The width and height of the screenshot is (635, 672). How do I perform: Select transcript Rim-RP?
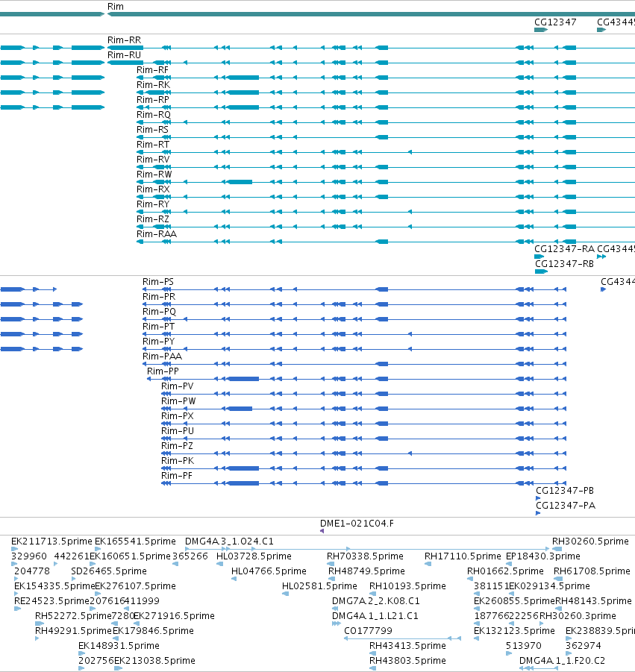[153, 100]
